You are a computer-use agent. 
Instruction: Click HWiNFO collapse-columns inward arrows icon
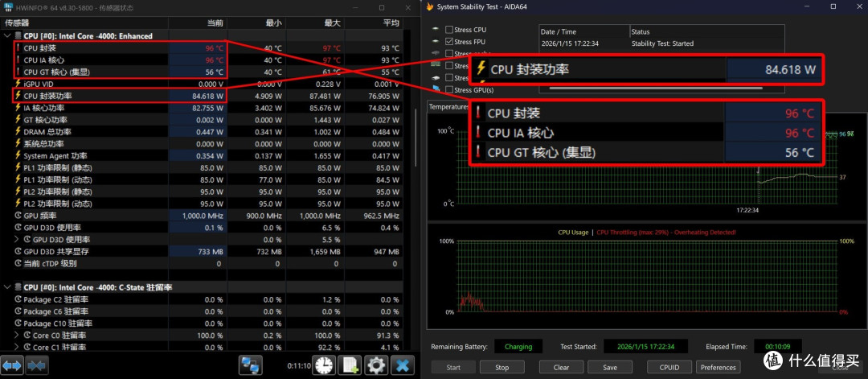click(x=36, y=365)
